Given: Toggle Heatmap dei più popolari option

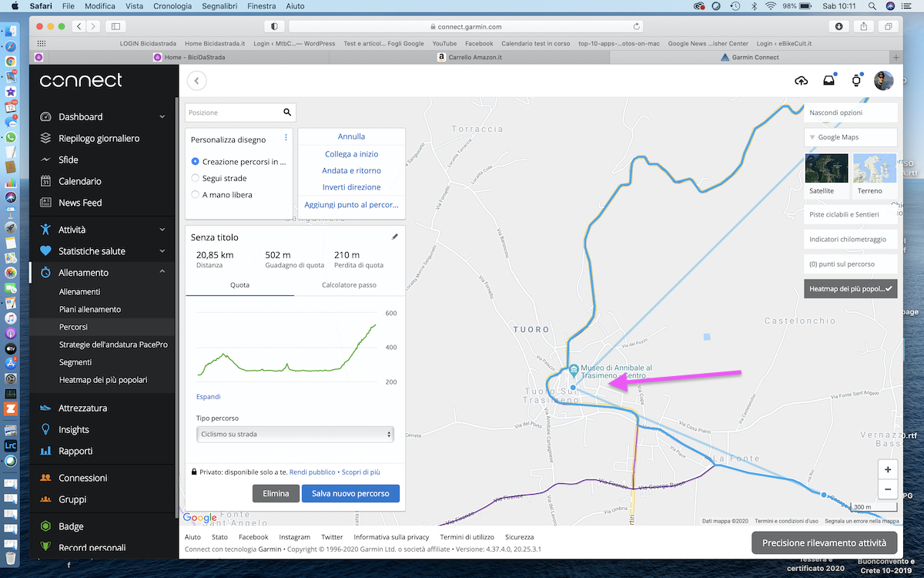Looking at the screenshot, I should pos(850,289).
